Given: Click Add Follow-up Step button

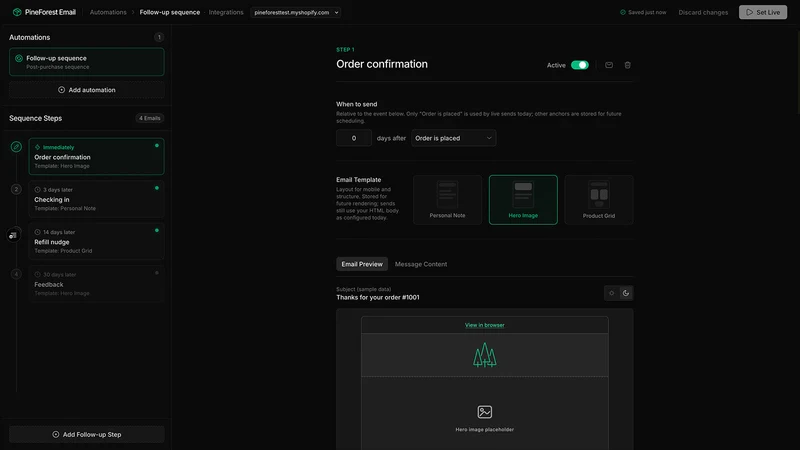Looking at the screenshot, I should pos(87,434).
